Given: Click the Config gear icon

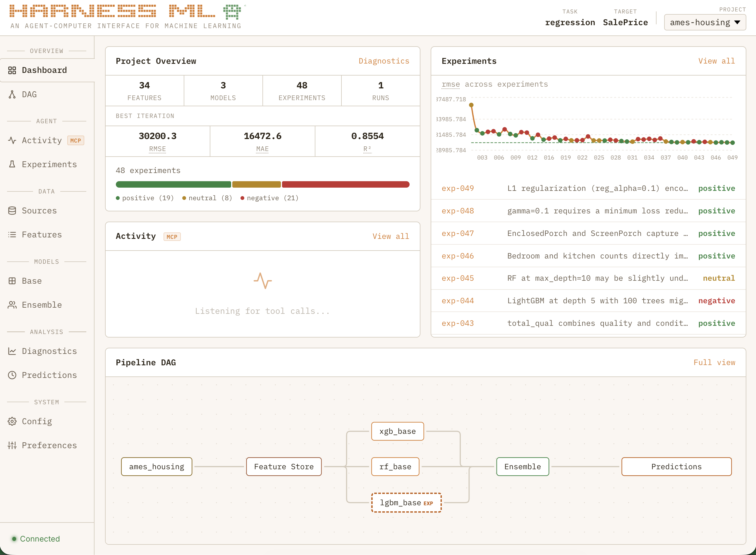Looking at the screenshot, I should [x=12, y=421].
